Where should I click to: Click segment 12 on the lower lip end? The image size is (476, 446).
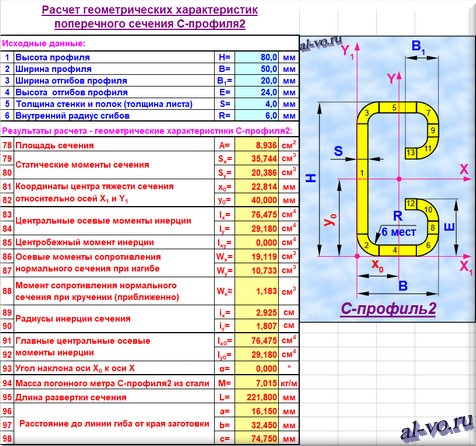pos(411,204)
